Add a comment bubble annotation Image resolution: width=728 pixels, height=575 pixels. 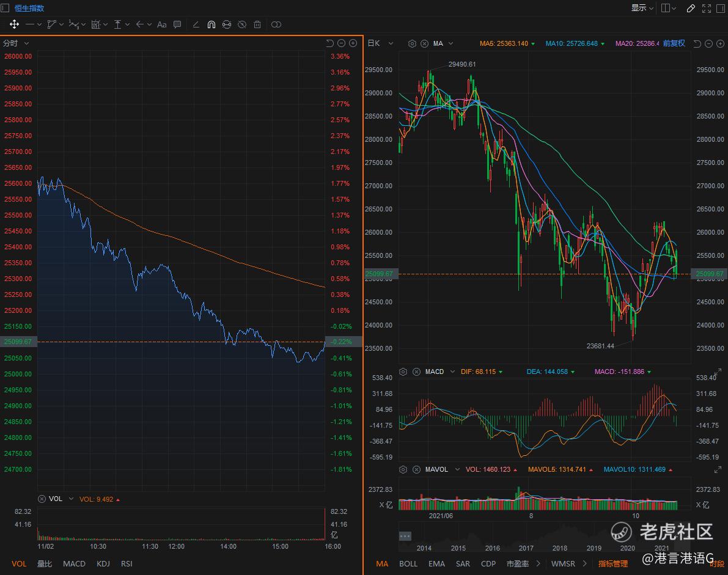[177, 24]
